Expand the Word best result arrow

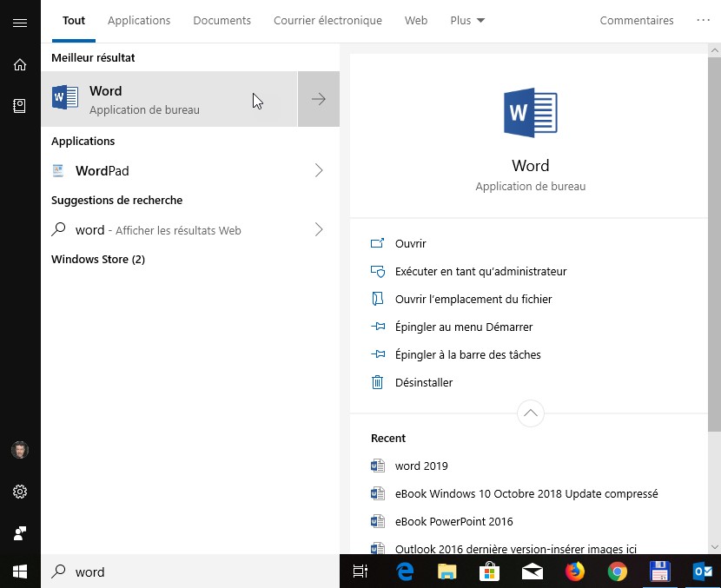click(318, 99)
